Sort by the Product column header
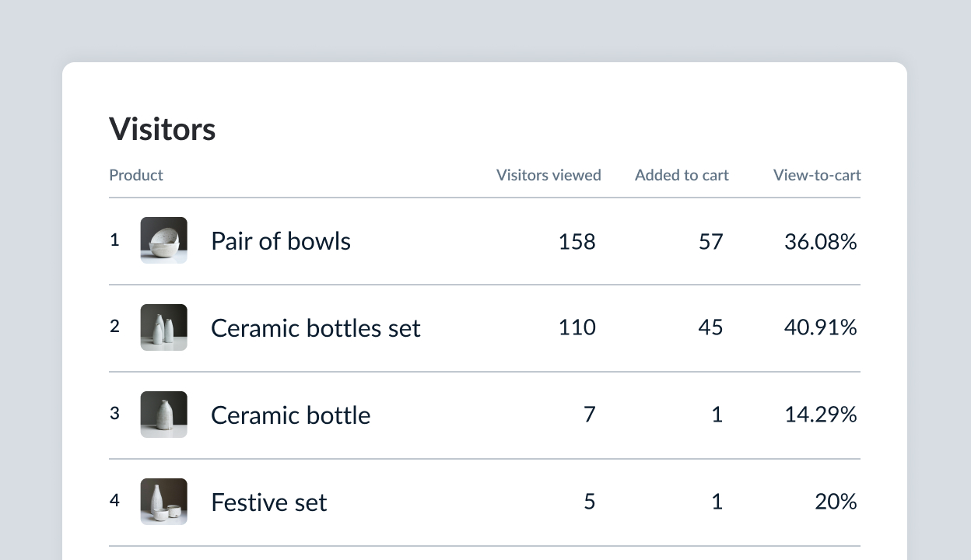 (136, 175)
